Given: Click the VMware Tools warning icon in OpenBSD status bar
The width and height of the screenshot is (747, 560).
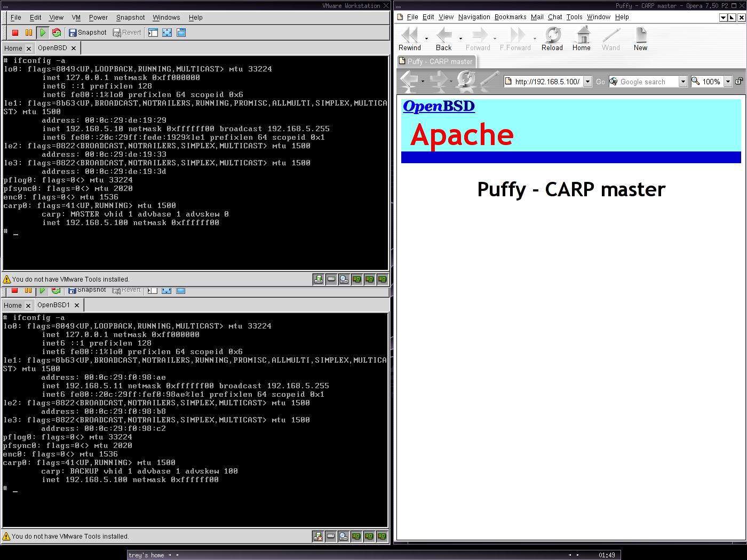Looking at the screenshot, I should [7, 279].
